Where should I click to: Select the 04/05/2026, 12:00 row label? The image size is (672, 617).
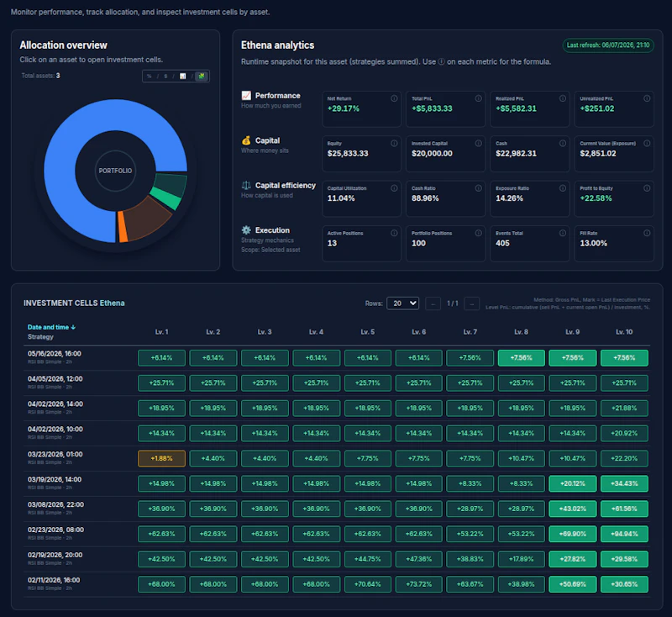55,379
